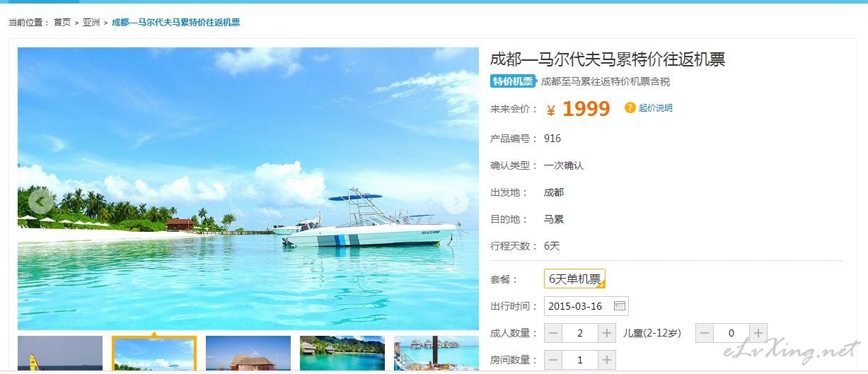
Task: Click the question mark icon beside 起价说明
Action: [630, 107]
